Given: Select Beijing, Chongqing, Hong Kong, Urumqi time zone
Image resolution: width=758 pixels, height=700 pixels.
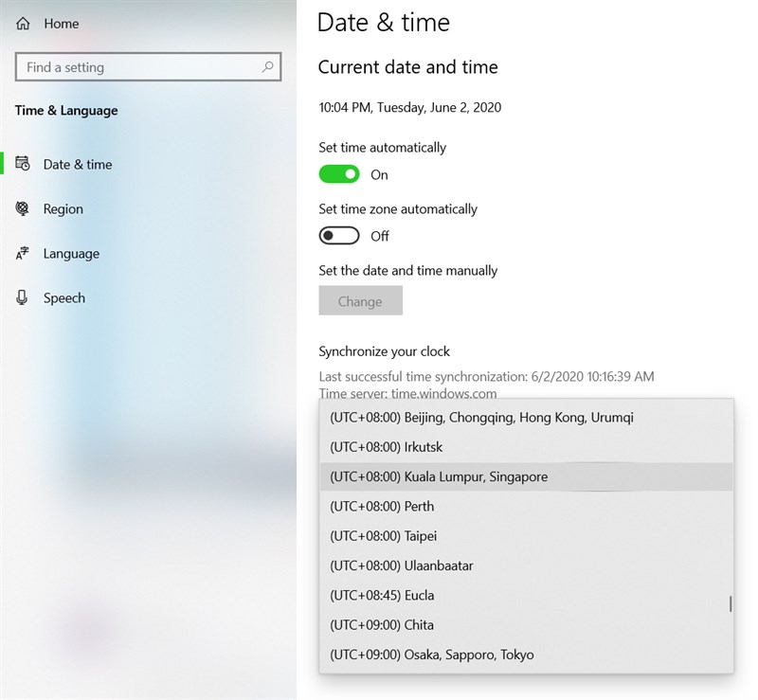Looking at the screenshot, I should pyautogui.click(x=526, y=417).
